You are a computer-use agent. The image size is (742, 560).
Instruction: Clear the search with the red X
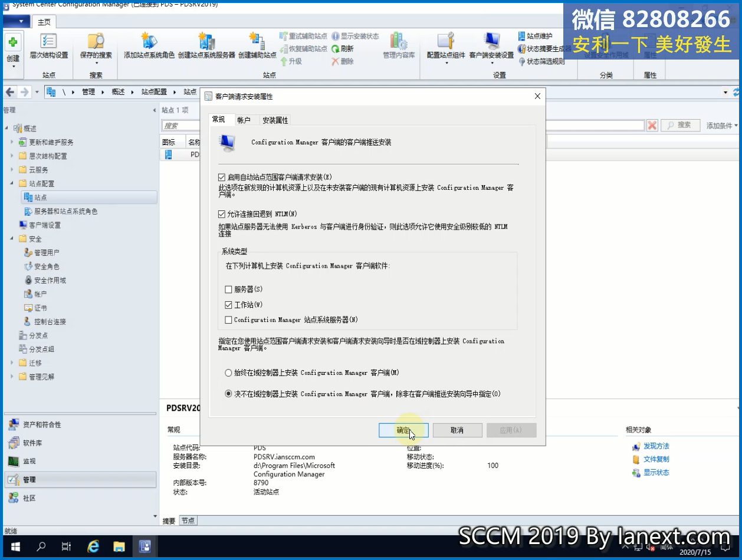click(x=652, y=126)
